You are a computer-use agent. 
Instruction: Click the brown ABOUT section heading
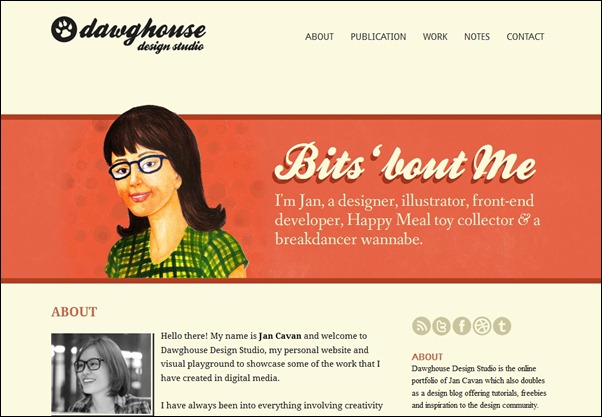(74, 312)
